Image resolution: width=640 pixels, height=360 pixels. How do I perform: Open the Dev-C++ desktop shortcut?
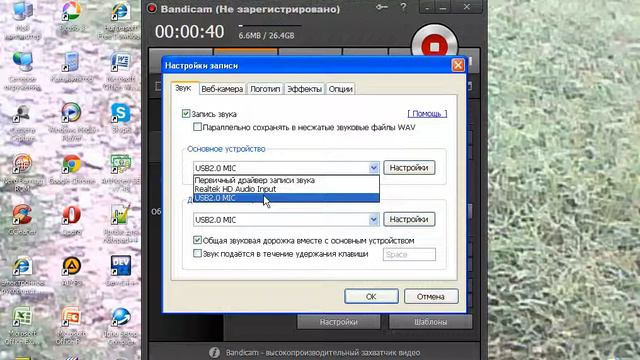pos(121,266)
